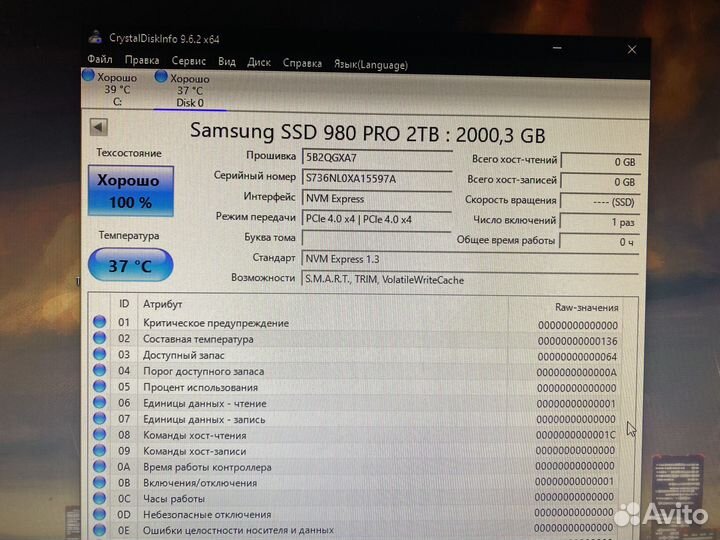Screen dimensions: 720x540
Task: Select the C: disk tab at 39 °C
Action: pyautogui.click(x=117, y=90)
